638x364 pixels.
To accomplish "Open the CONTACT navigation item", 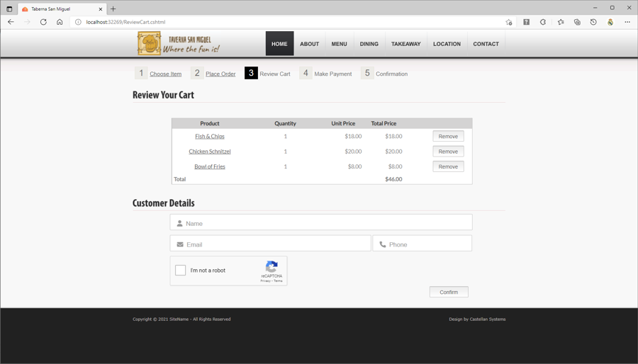I will tap(486, 43).
